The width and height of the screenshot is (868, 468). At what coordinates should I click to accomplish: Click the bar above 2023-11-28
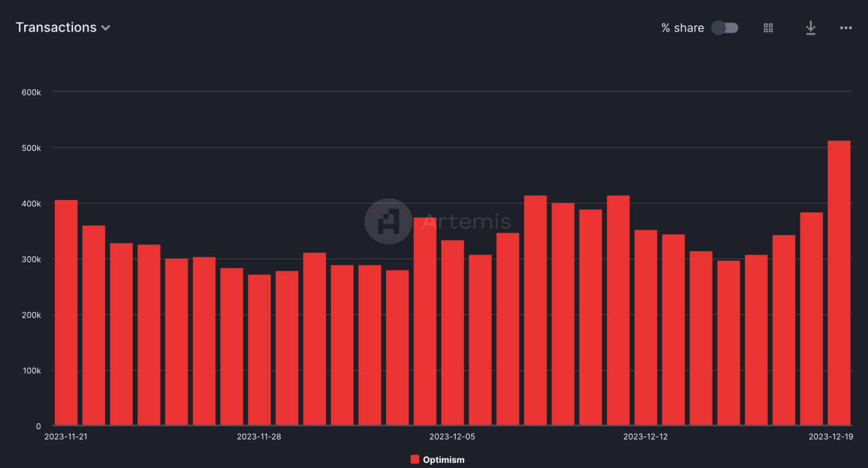pyautogui.click(x=259, y=349)
